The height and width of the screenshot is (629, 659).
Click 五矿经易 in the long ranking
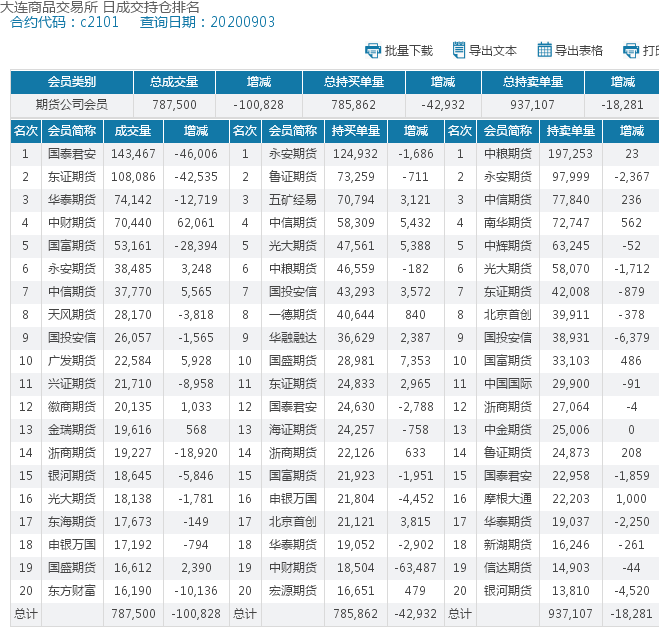pyautogui.click(x=293, y=200)
